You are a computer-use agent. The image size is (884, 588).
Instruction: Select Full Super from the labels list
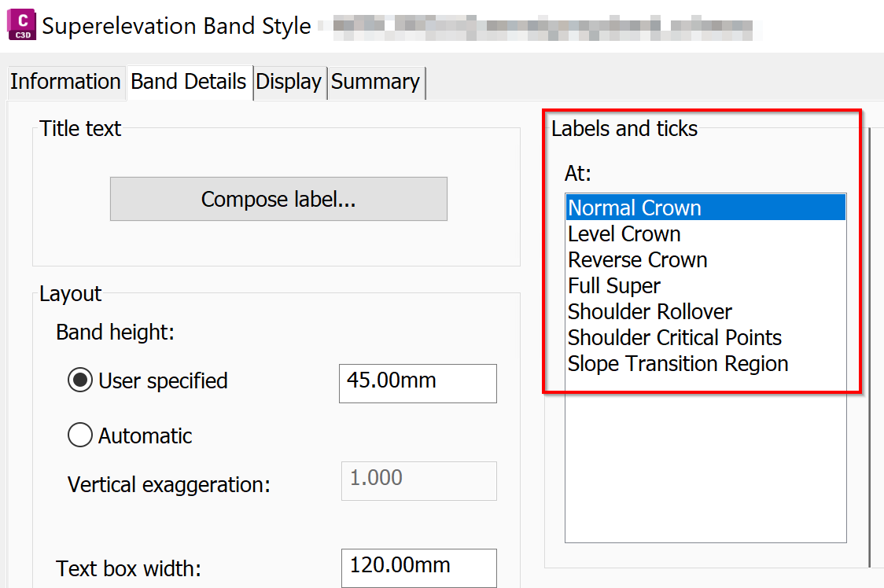[x=613, y=285]
